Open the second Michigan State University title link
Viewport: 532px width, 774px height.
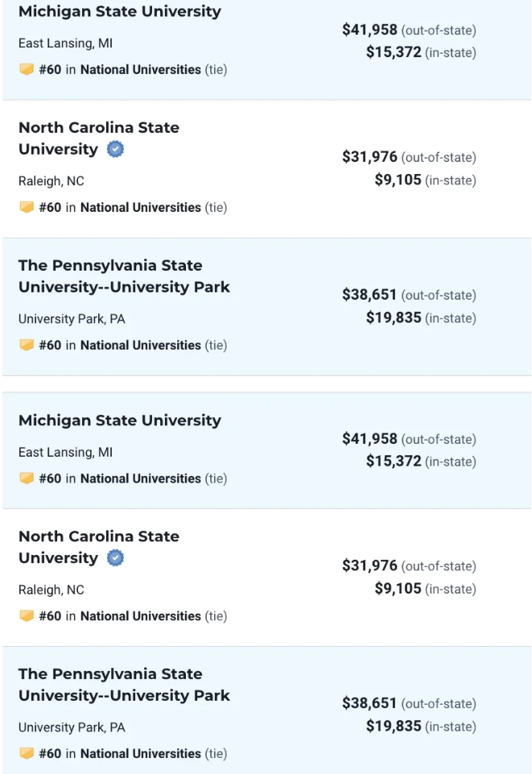pos(119,420)
